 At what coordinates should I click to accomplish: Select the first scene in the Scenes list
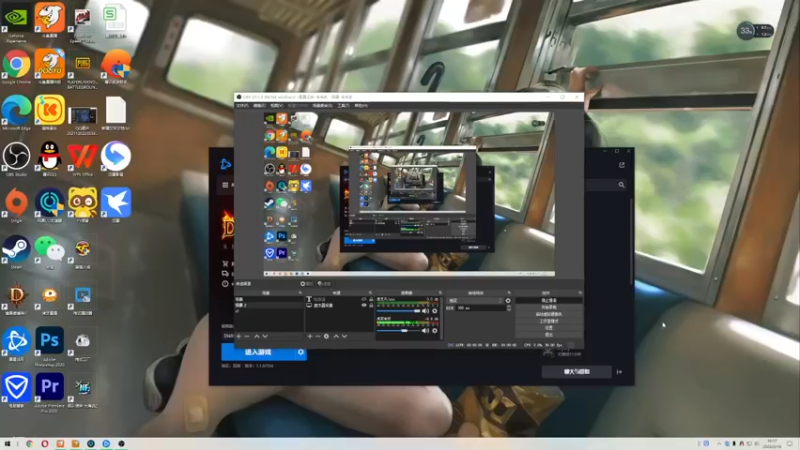click(x=269, y=299)
